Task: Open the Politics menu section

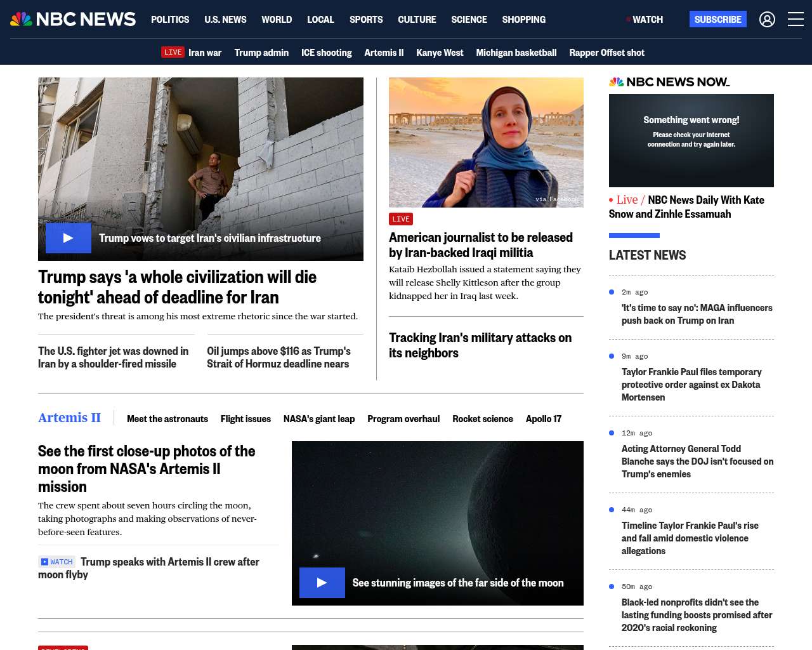Action: (170, 20)
